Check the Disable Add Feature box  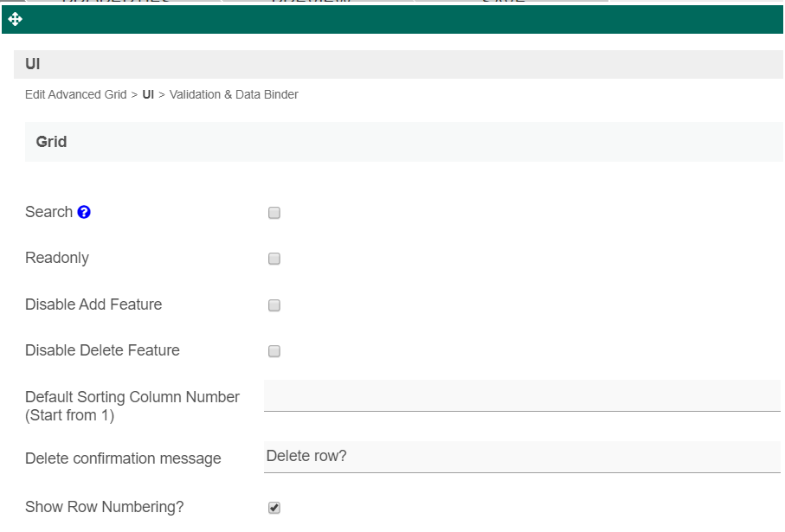click(x=274, y=305)
